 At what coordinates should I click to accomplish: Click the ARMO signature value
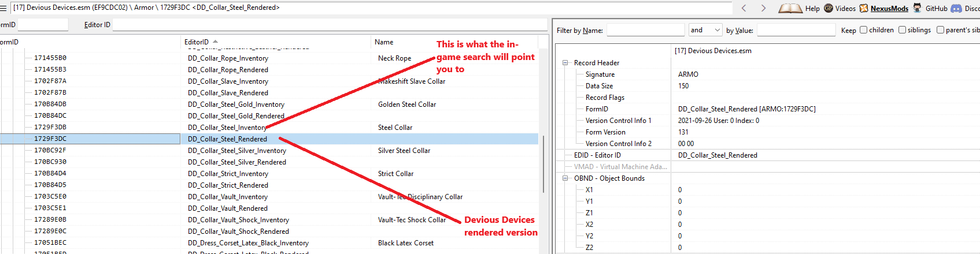click(688, 74)
